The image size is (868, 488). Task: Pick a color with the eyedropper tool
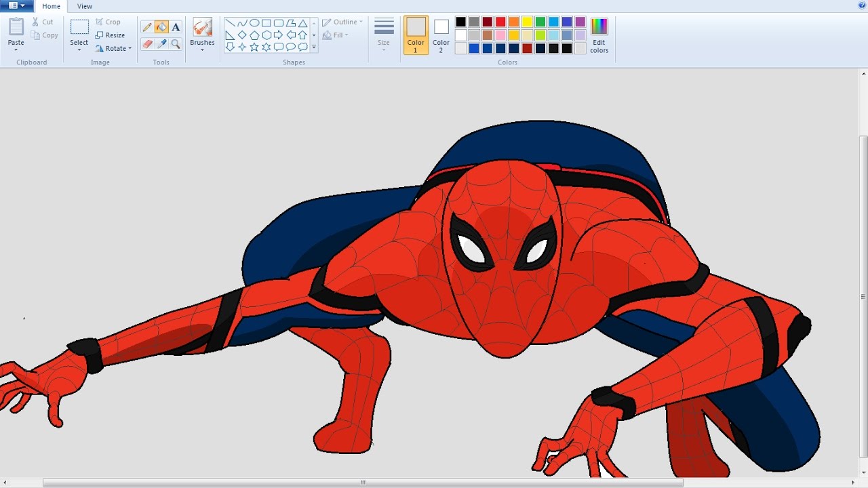pos(161,43)
